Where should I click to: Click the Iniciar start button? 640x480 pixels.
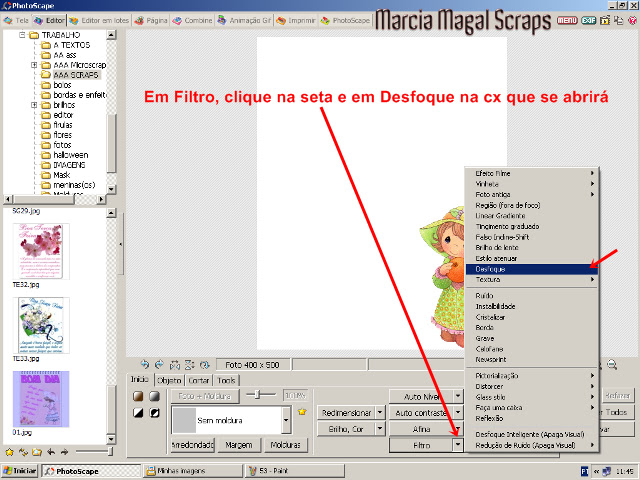(20, 471)
